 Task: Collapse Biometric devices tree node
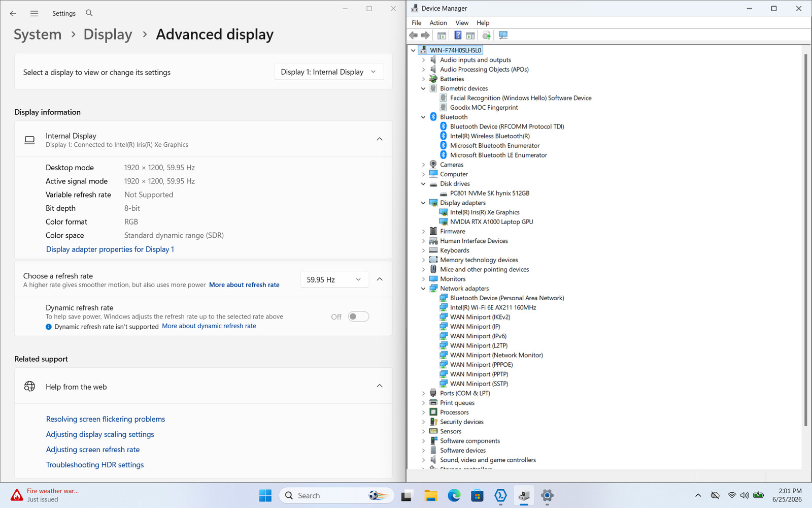pyautogui.click(x=423, y=88)
